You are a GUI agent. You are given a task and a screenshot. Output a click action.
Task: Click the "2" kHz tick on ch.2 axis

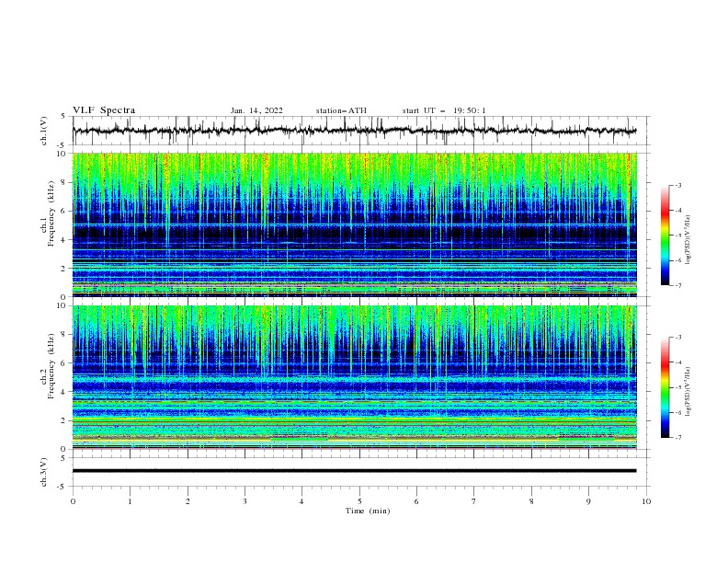coord(64,420)
